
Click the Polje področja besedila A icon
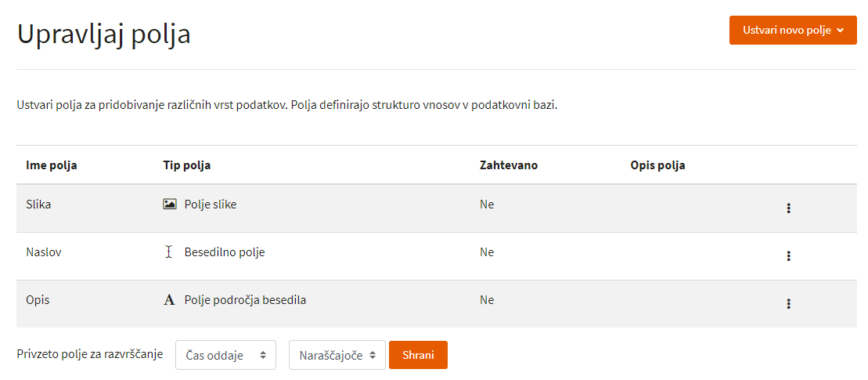(169, 300)
